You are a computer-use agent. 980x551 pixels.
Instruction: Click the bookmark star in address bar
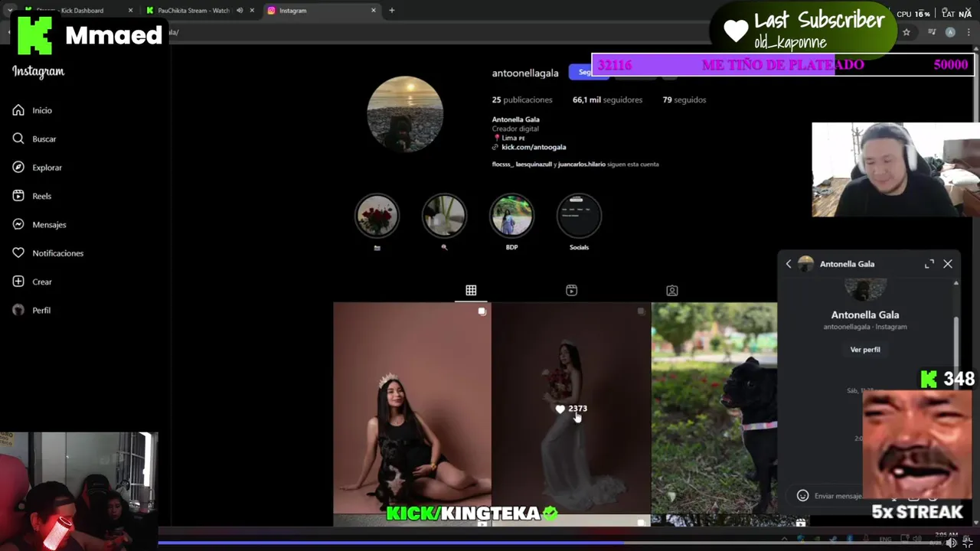[x=906, y=32]
